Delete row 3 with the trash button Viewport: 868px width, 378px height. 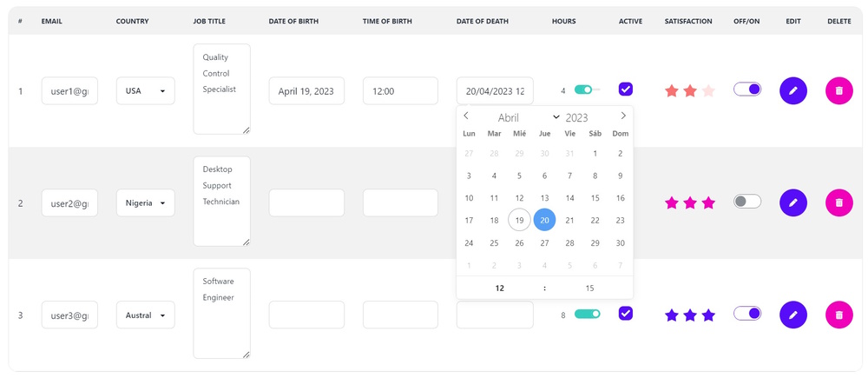pyautogui.click(x=839, y=315)
